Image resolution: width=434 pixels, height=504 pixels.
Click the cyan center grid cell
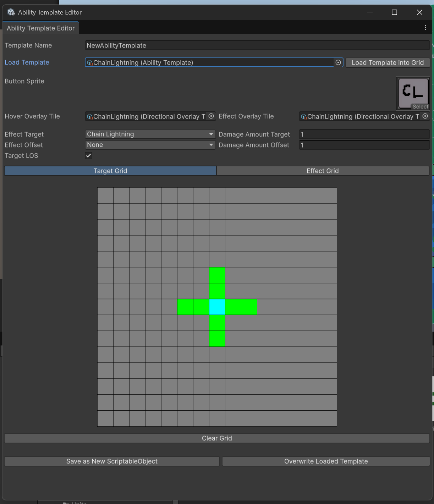point(217,307)
